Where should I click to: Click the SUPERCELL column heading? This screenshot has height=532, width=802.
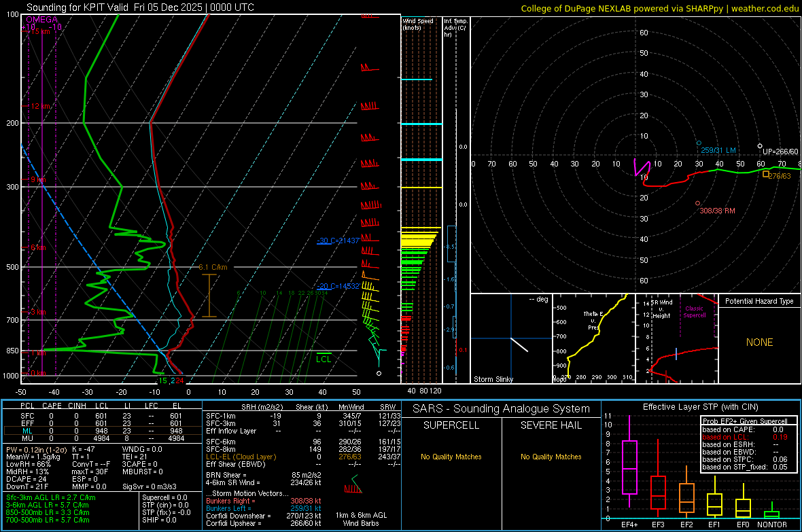[x=451, y=425]
